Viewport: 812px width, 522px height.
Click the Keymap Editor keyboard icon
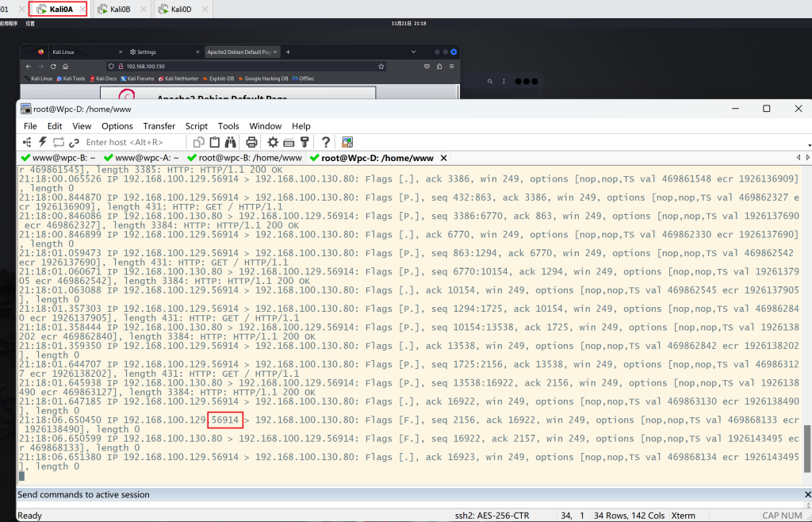pos(289,142)
